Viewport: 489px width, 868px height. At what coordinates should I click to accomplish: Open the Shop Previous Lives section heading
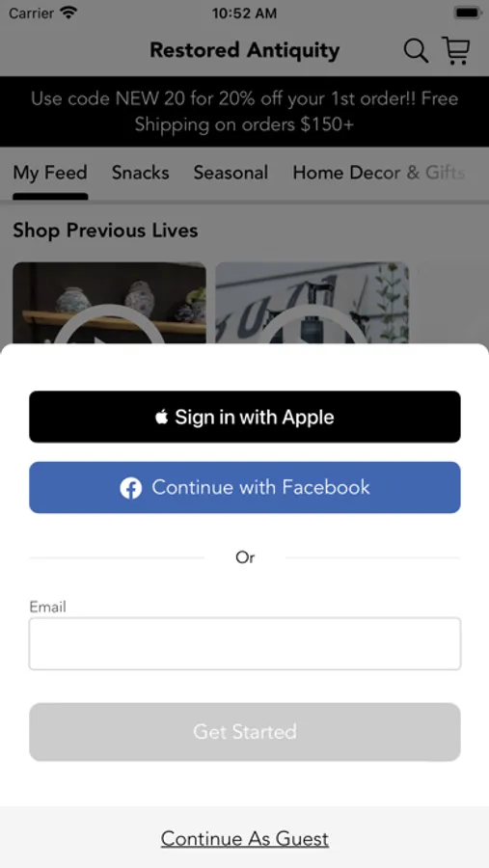click(x=105, y=231)
